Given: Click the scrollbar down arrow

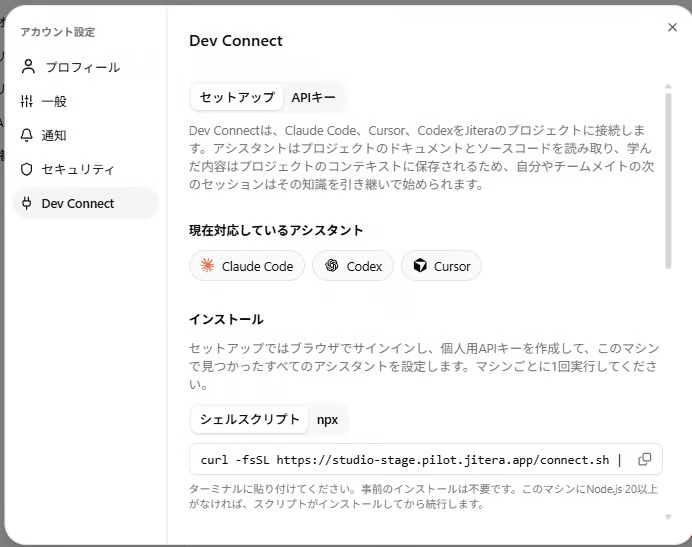Looking at the screenshot, I should coord(668,517).
